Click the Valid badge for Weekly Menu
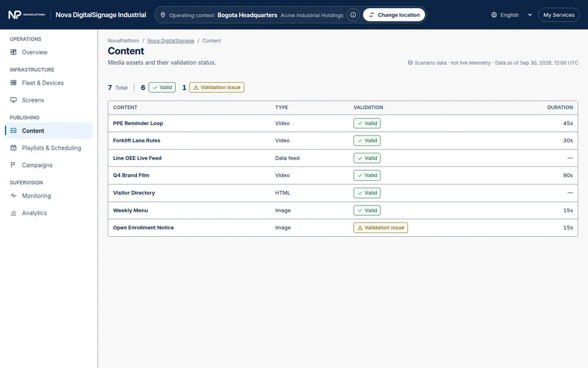 [367, 210]
